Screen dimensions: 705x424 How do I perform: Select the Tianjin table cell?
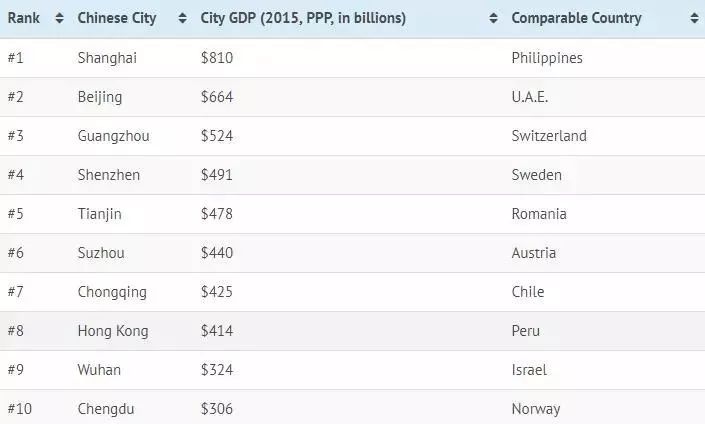pyautogui.click(x=101, y=214)
